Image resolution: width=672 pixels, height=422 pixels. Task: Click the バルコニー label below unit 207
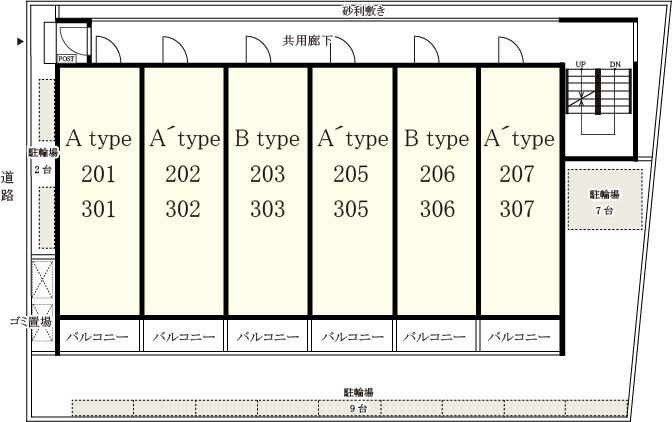[x=519, y=336]
